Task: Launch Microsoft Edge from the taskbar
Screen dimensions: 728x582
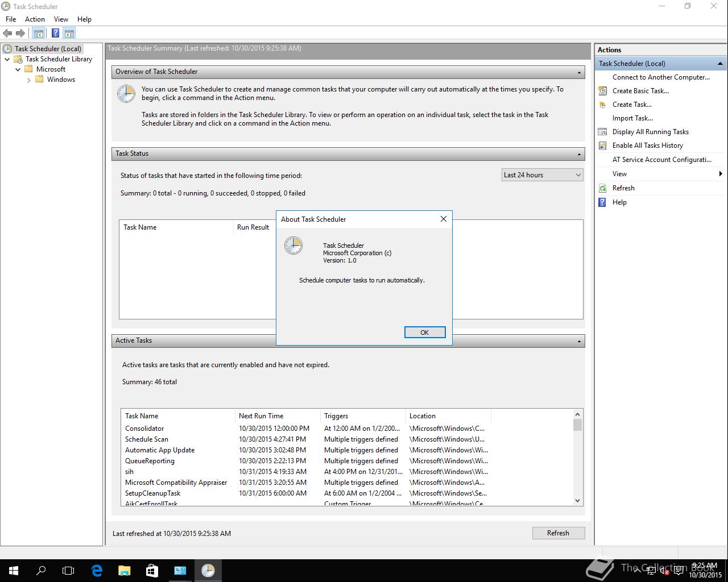Action: point(97,571)
